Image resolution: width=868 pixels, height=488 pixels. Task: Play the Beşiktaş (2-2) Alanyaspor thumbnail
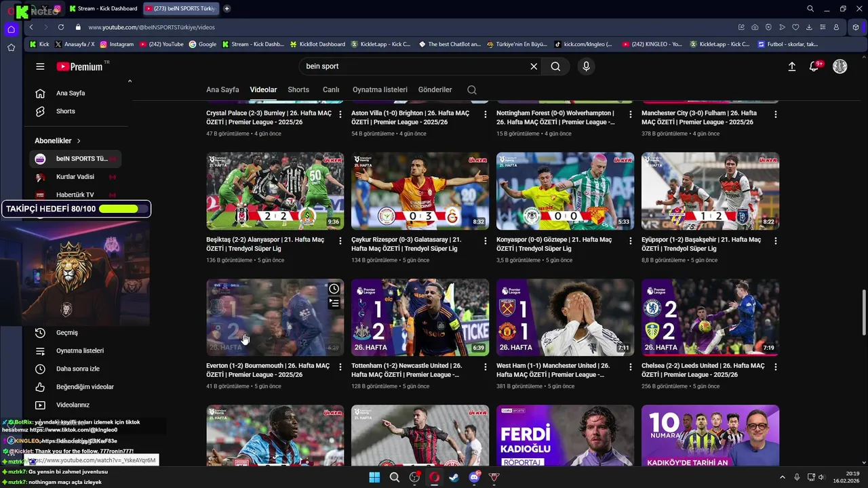pos(275,191)
